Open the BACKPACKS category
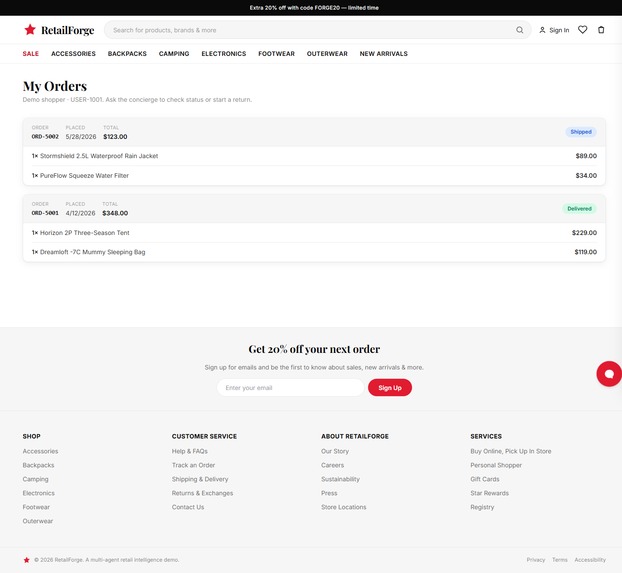 point(127,54)
